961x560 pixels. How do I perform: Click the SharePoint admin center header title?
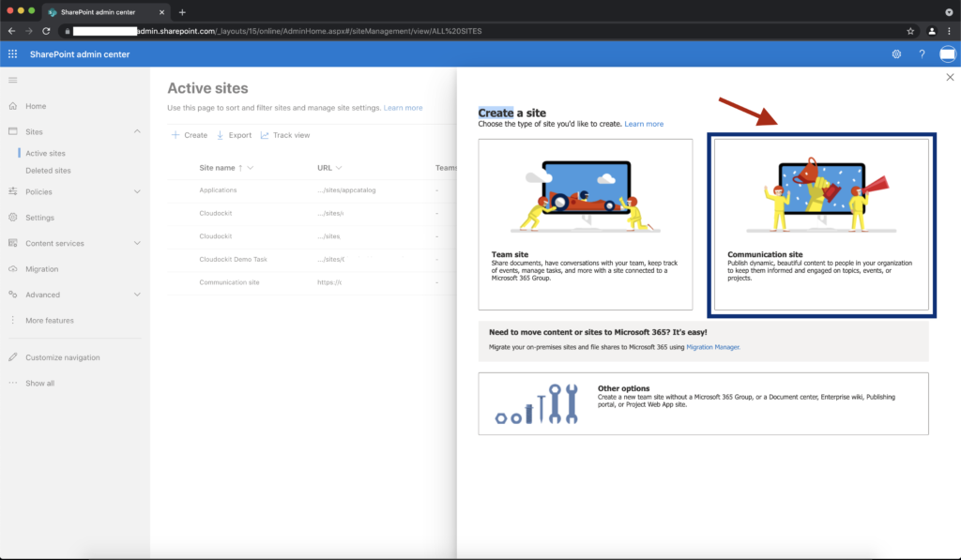80,53
